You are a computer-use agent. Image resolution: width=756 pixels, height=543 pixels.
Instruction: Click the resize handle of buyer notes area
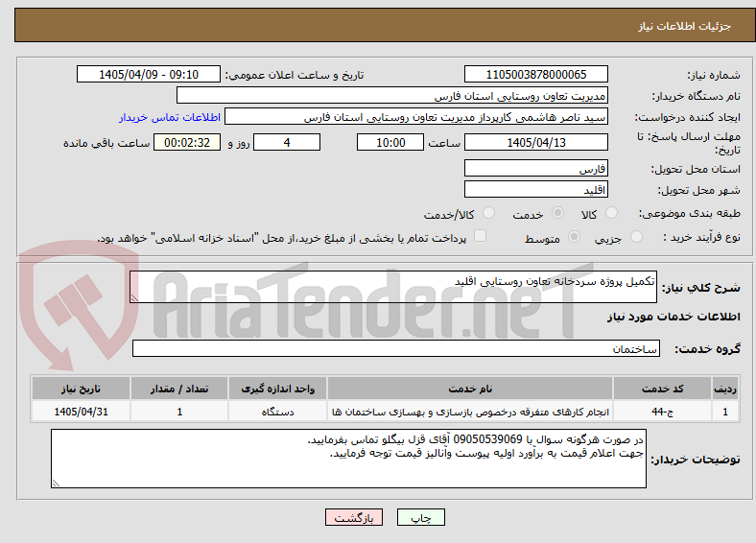56,484
